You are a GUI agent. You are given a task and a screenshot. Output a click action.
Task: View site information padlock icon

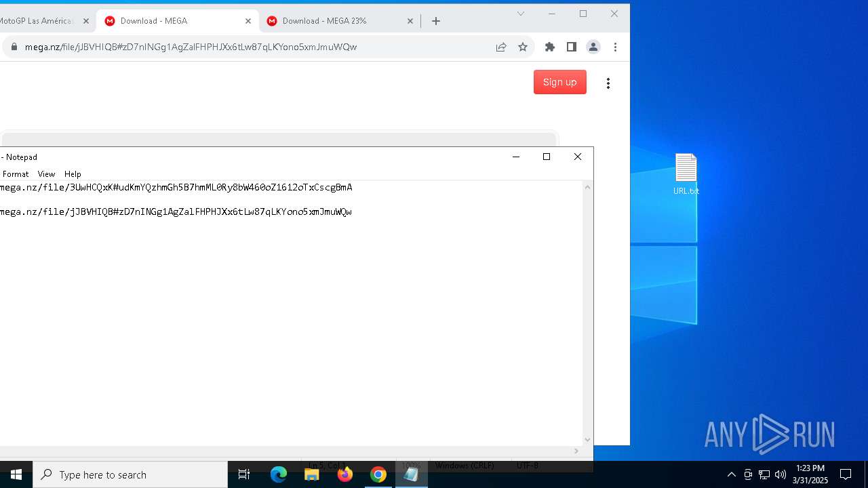pyautogui.click(x=14, y=47)
